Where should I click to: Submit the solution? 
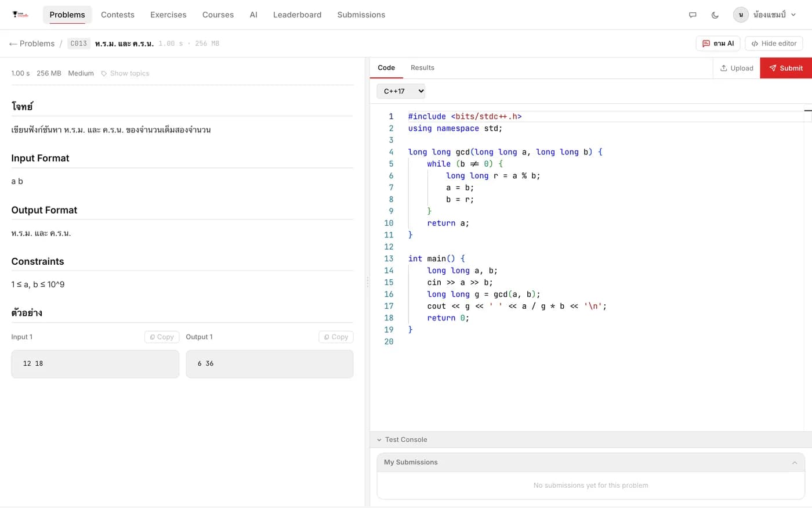pyautogui.click(x=786, y=68)
